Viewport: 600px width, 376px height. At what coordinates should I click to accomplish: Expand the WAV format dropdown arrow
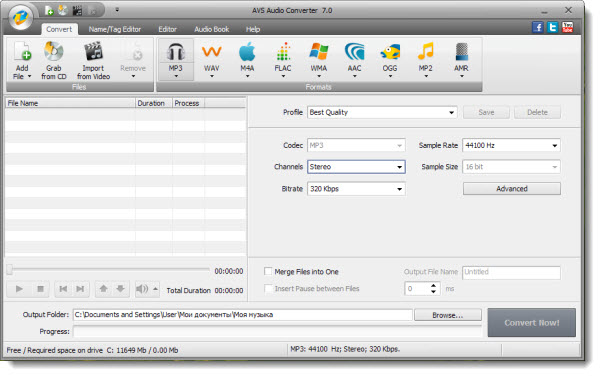pos(212,76)
